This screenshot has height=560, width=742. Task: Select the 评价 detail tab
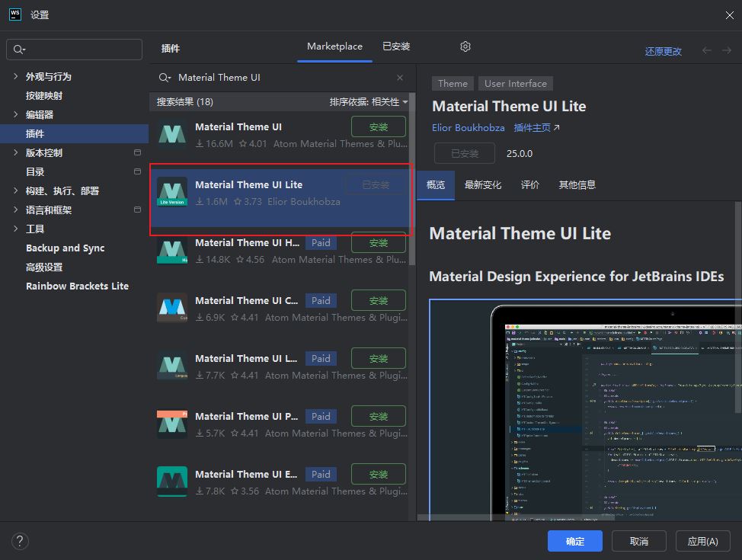pos(530,185)
